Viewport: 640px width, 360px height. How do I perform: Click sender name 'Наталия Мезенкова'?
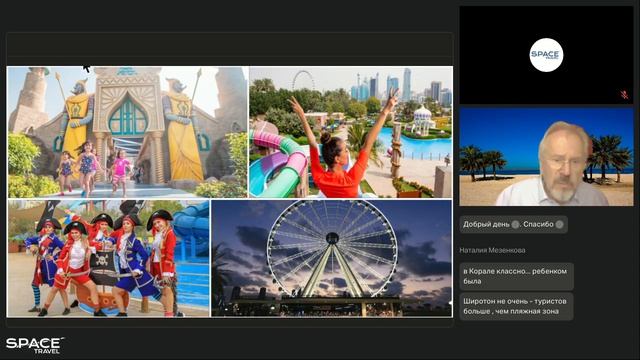click(492, 250)
